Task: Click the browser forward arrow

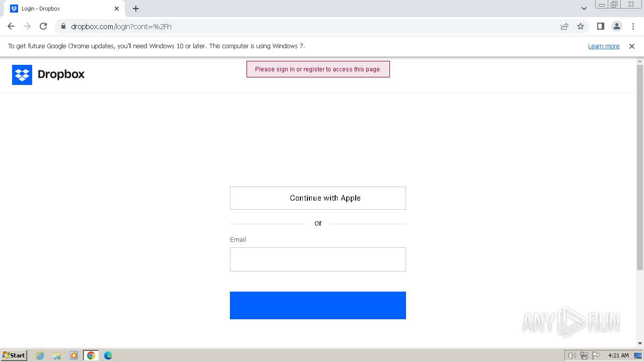Action: 27,26
